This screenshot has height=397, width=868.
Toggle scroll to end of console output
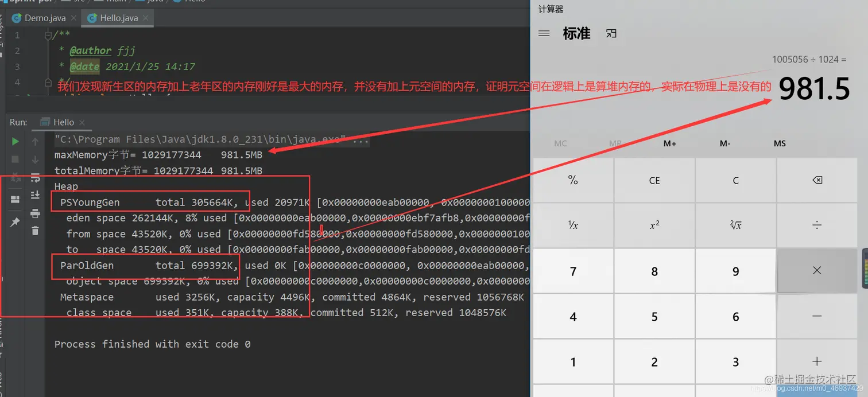click(x=35, y=195)
